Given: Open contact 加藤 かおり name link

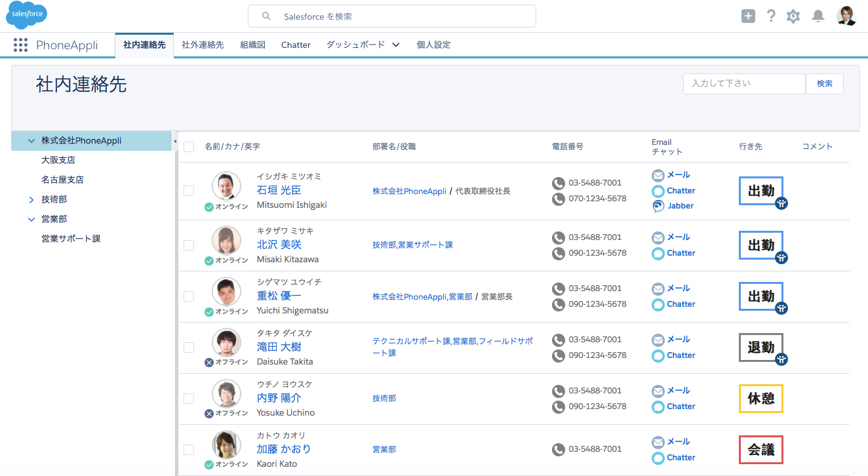Looking at the screenshot, I should coord(284,449).
